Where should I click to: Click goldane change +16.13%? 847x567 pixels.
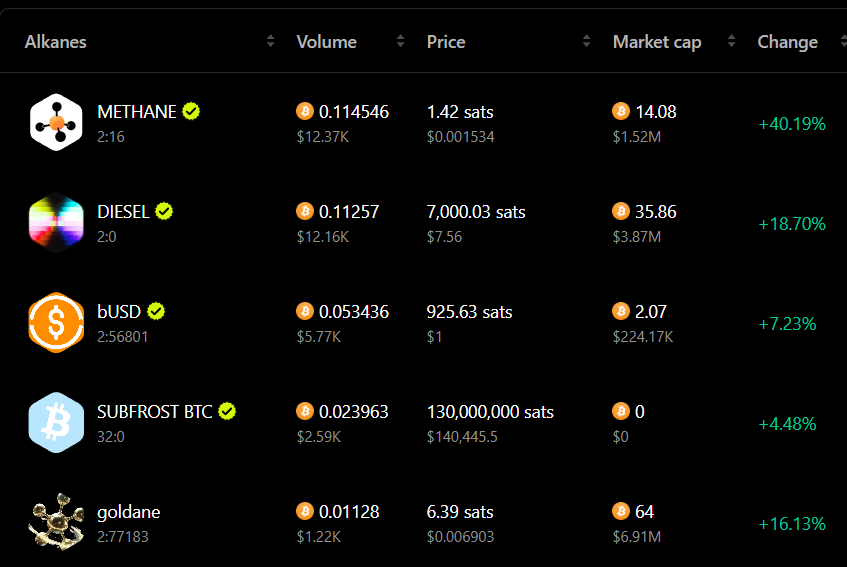(x=792, y=523)
